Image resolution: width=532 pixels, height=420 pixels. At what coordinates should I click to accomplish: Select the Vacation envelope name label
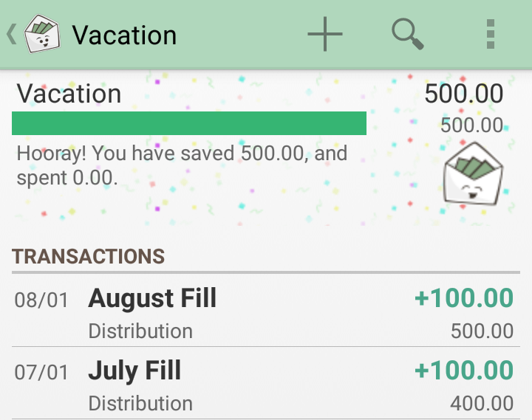tap(69, 94)
